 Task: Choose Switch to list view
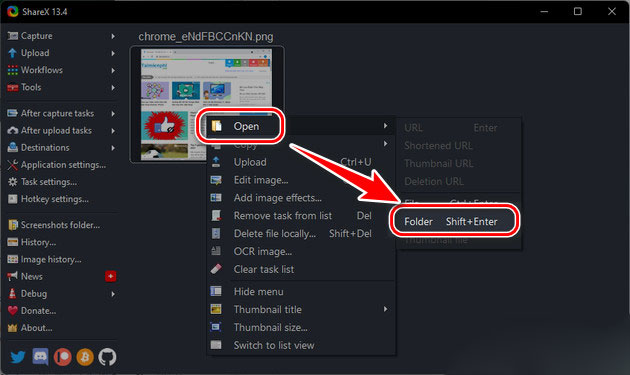tap(301, 345)
